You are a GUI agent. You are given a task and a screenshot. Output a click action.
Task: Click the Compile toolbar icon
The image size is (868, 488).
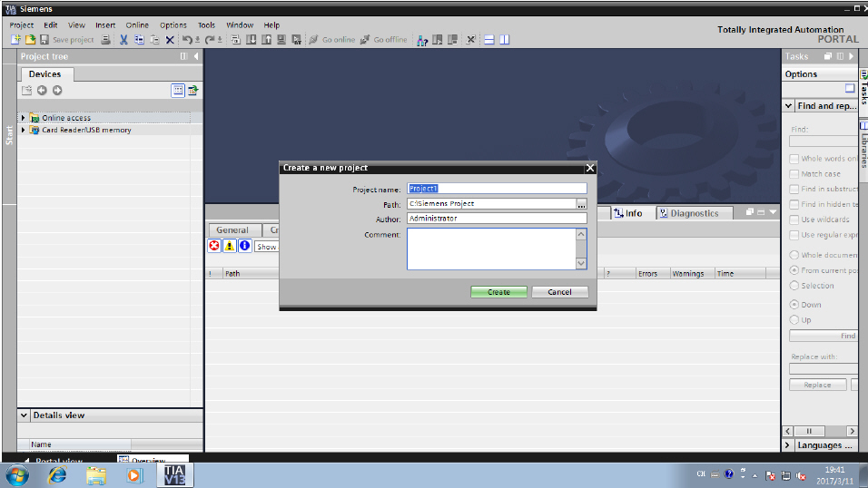[236, 40]
